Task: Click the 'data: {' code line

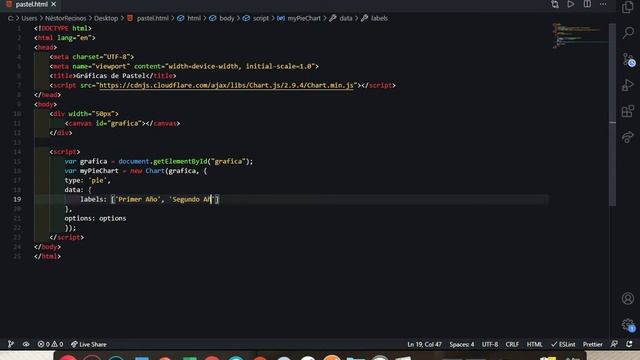Action: (x=78, y=190)
